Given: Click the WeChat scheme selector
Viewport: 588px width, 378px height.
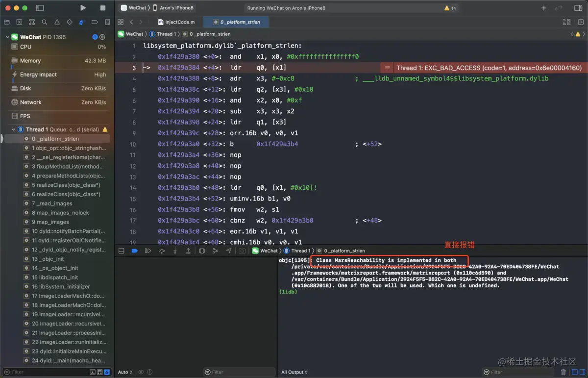Looking at the screenshot, I should pyautogui.click(x=134, y=8).
